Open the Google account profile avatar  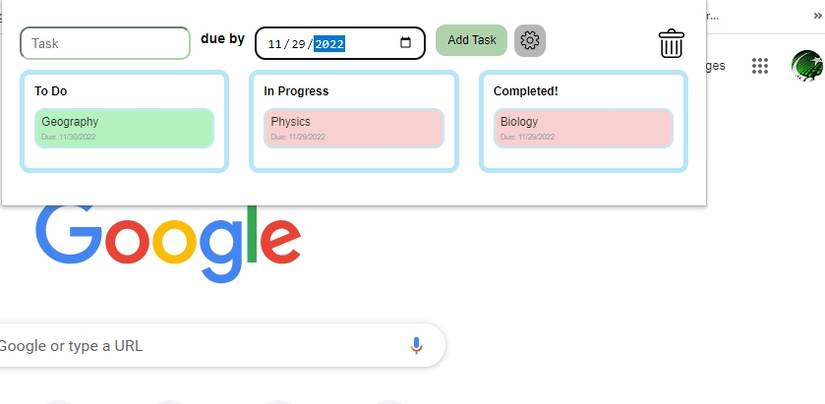pyautogui.click(x=806, y=66)
